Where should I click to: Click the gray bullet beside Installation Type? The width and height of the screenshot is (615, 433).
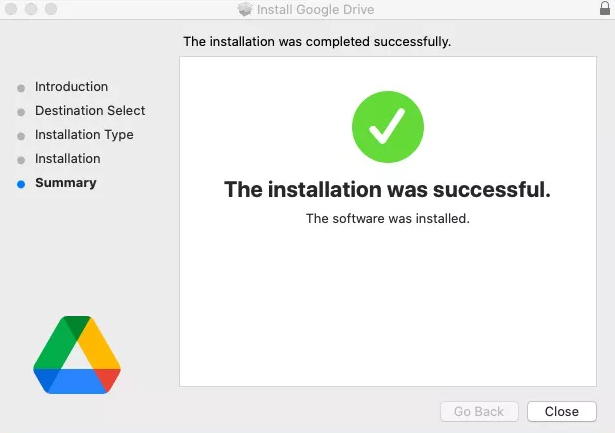click(21, 136)
